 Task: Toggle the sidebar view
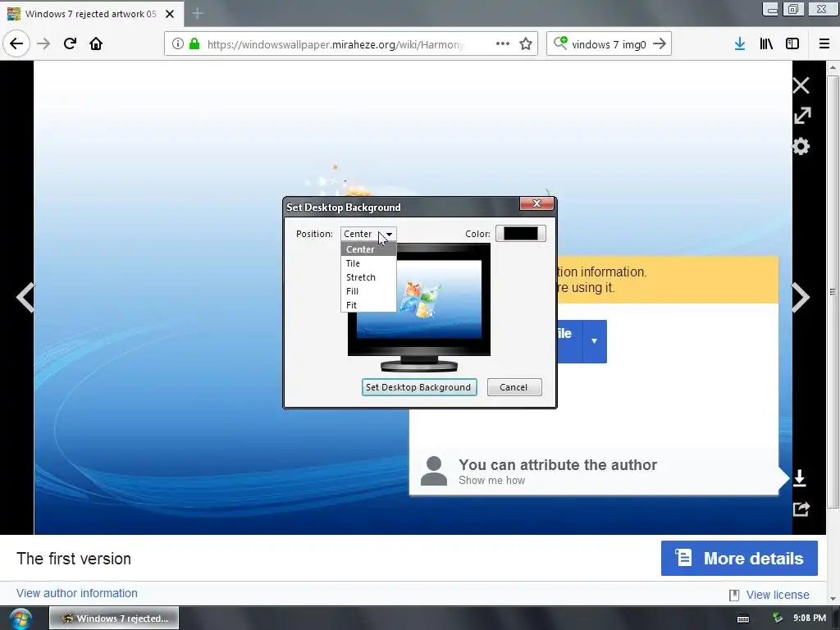pos(792,43)
